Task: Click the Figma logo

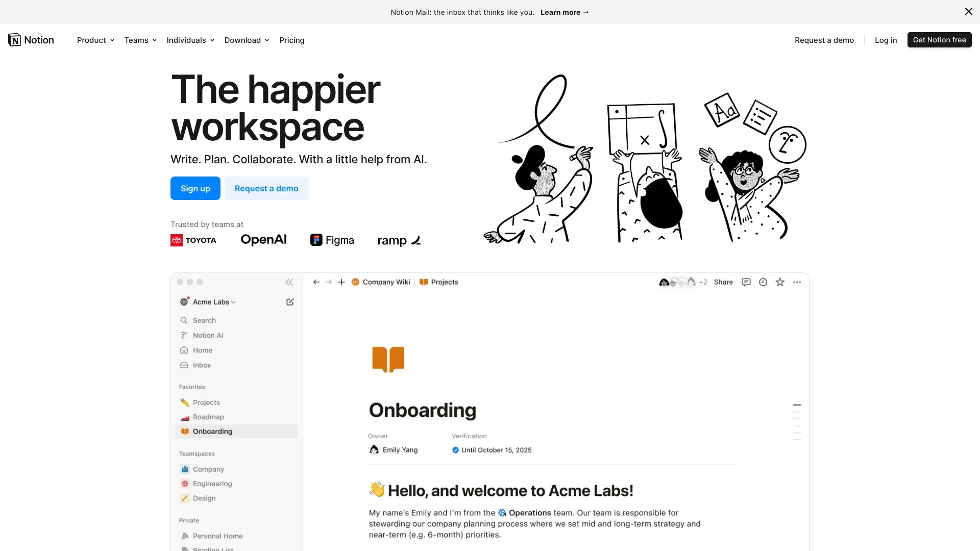Action: [x=332, y=240]
